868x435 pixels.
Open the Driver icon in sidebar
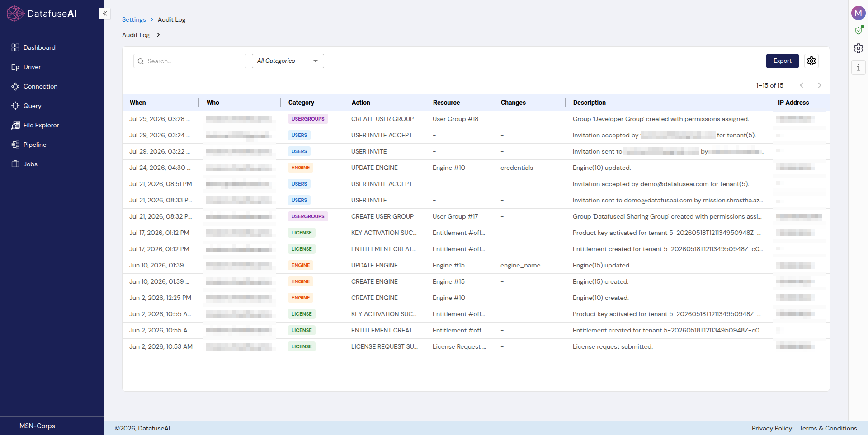pyautogui.click(x=15, y=67)
